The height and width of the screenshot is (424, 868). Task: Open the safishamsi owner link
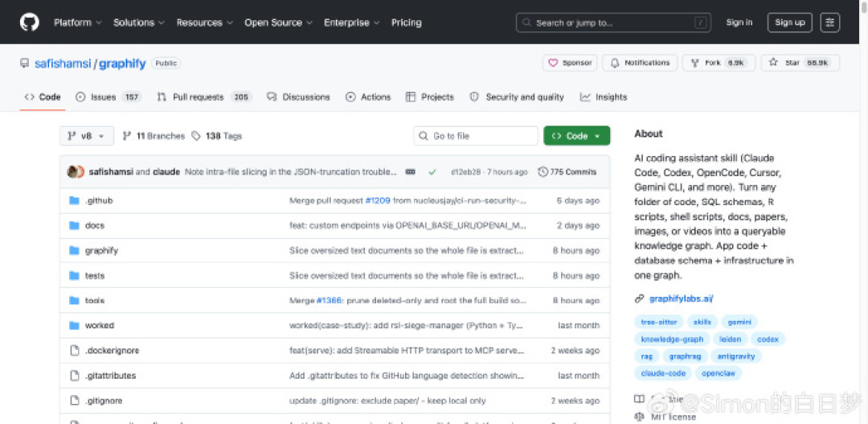63,64
